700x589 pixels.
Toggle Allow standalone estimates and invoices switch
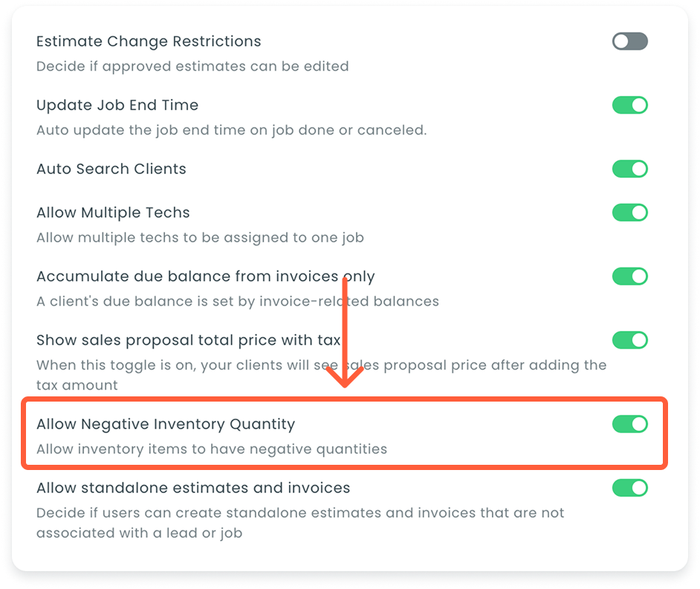(x=629, y=488)
